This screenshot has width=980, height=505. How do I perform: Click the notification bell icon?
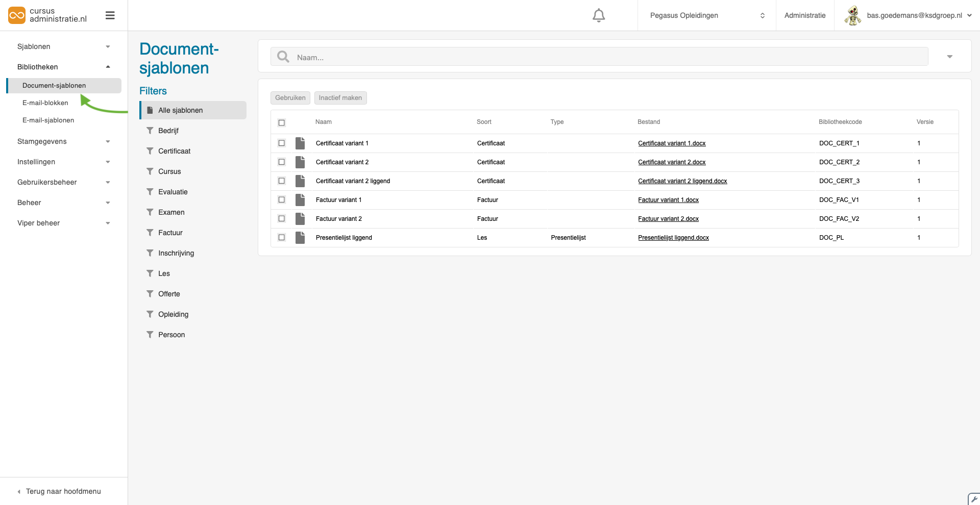pos(599,16)
